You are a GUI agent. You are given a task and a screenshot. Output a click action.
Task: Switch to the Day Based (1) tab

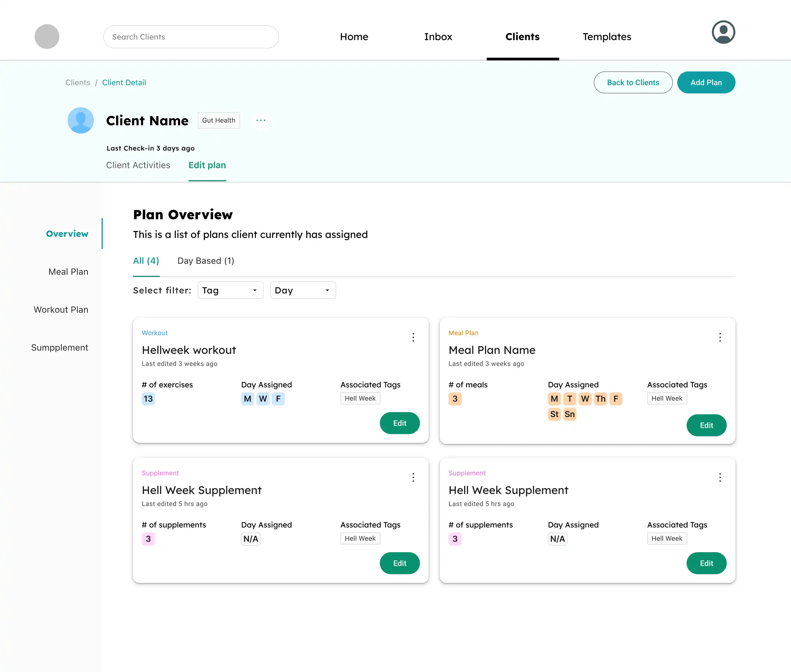click(x=206, y=261)
